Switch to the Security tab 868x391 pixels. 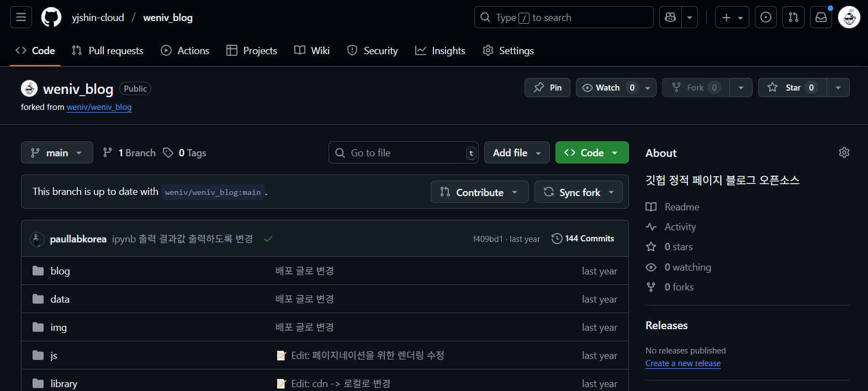point(372,50)
